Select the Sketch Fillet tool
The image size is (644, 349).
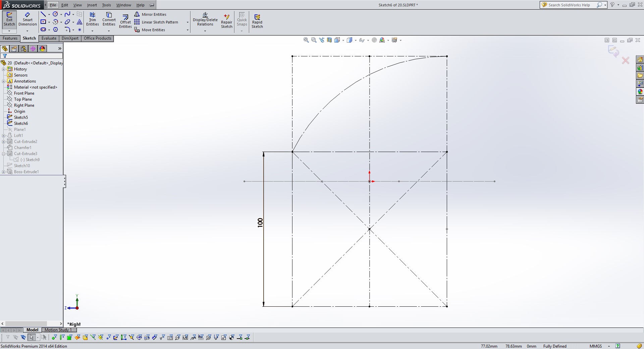tap(67, 30)
